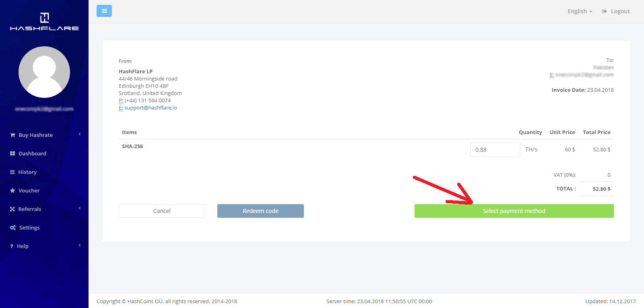Click the Logout arrow icon

[604, 11]
